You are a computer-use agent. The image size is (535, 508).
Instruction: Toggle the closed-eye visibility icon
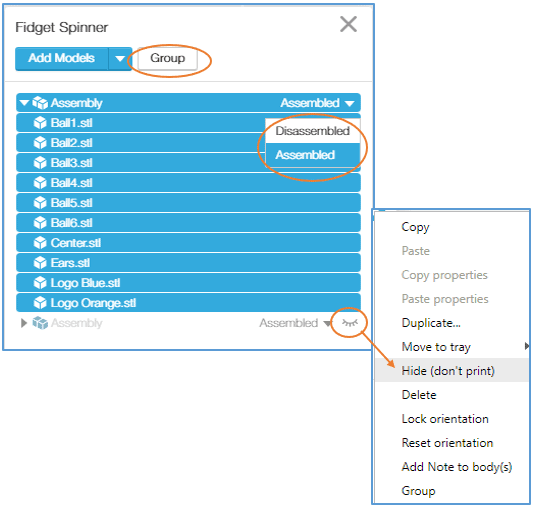click(x=350, y=322)
